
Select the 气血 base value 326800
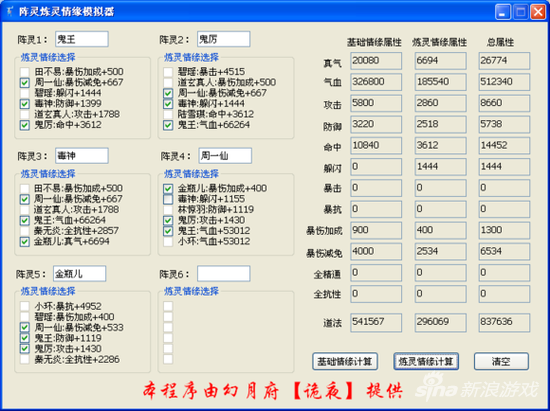click(376, 82)
